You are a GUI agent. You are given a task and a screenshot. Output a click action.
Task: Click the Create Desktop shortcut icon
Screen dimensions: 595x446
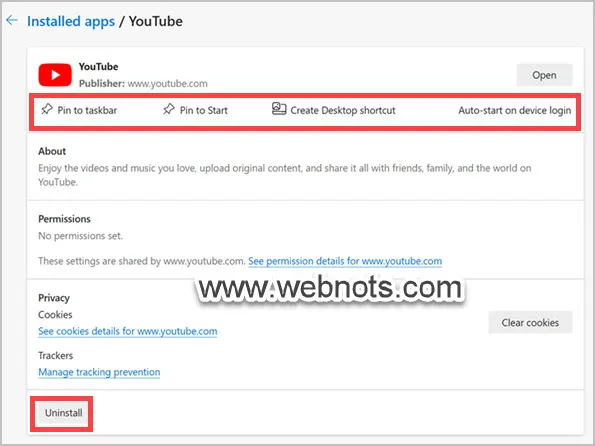[279, 109]
